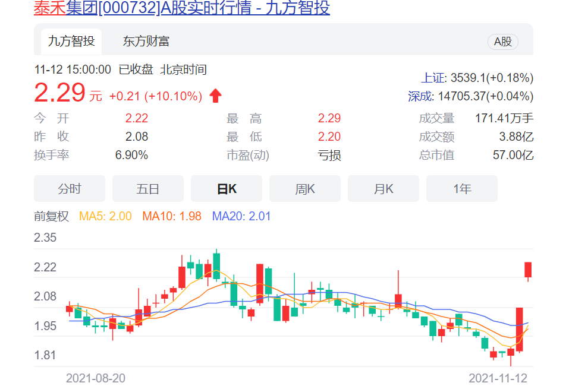Open the 泰禾集团[000732]A股实时行情 title link

182,8
